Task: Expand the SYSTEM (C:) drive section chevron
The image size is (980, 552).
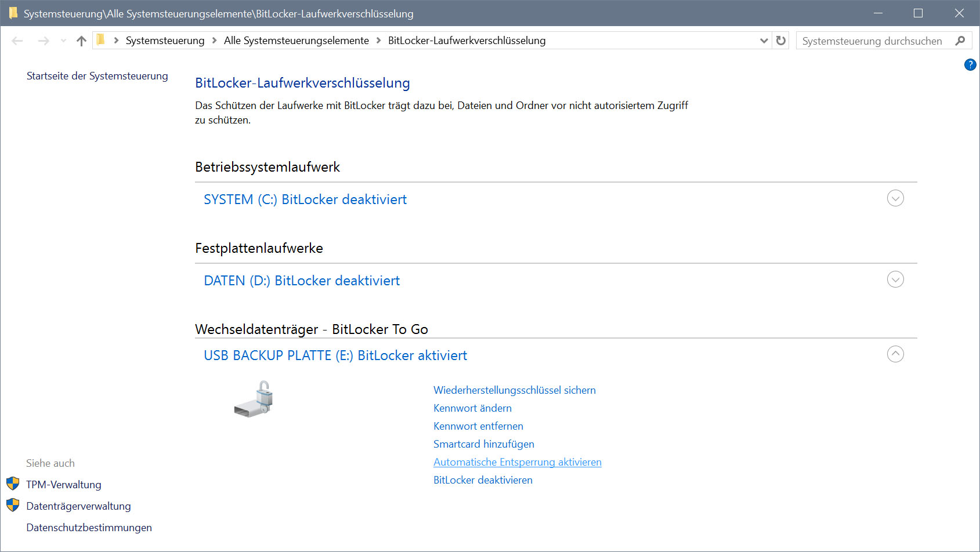Action: (x=895, y=198)
